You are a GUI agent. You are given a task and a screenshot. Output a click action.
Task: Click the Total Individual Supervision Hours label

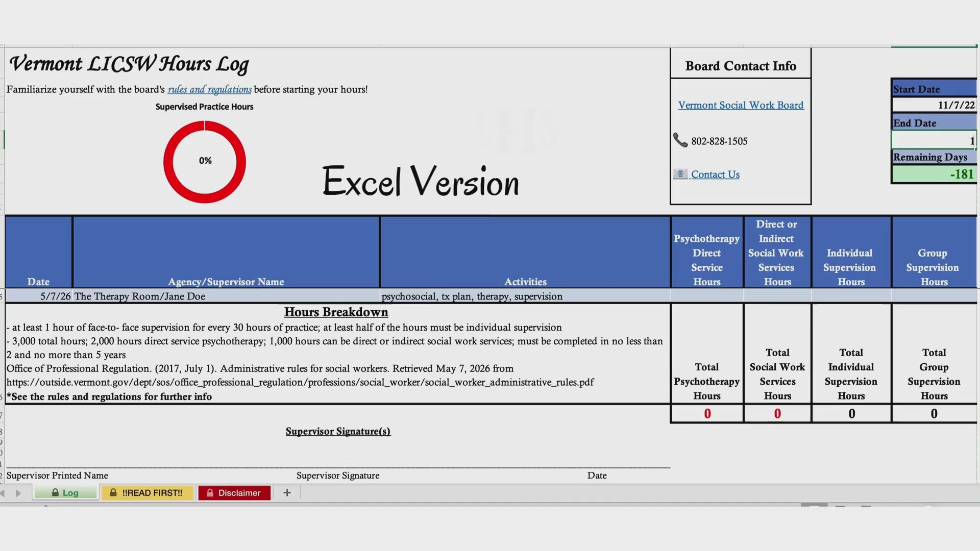click(851, 354)
